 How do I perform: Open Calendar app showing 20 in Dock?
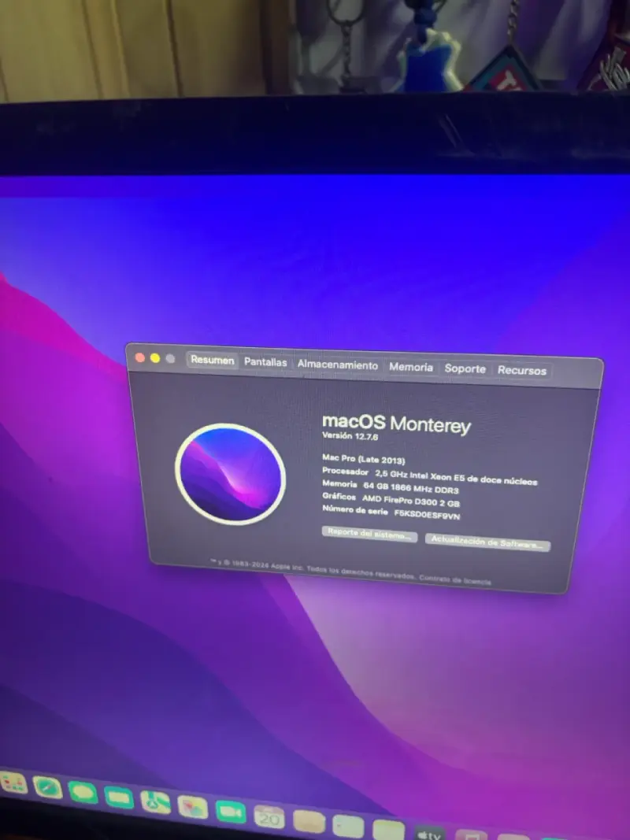pyautogui.click(x=269, y=817)
